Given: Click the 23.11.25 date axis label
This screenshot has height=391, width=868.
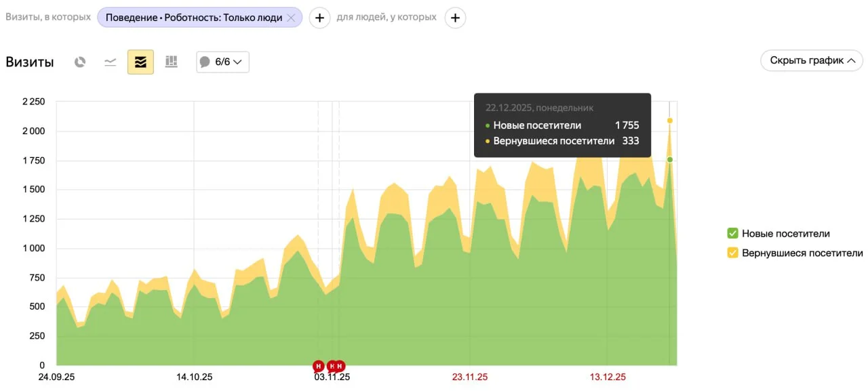Looking at the screenshot, I should tap(471, 377).
